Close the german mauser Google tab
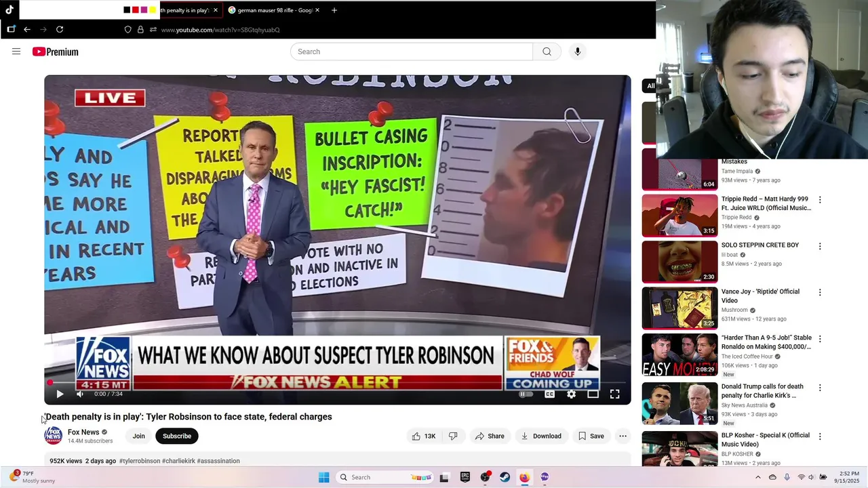This screenshot has height=488, width=868. click(x=317, y=10)
